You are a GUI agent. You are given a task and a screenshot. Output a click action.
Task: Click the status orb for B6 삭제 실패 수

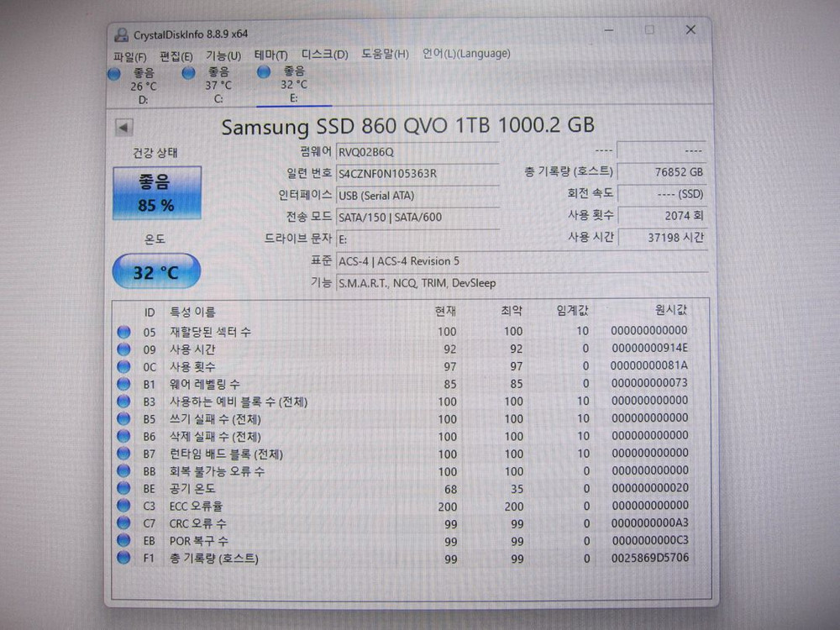pos(123,436)
